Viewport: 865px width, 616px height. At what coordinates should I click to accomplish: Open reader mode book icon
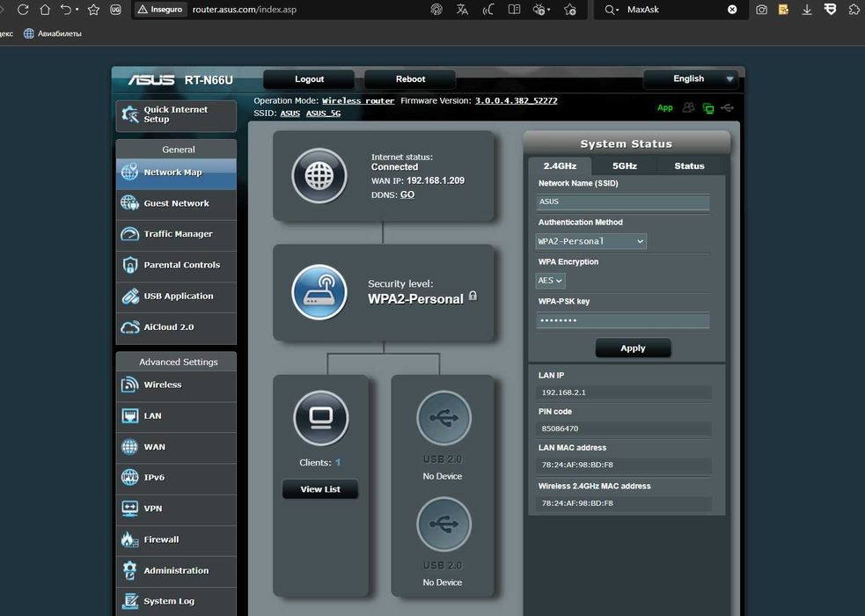coord(514,10)
